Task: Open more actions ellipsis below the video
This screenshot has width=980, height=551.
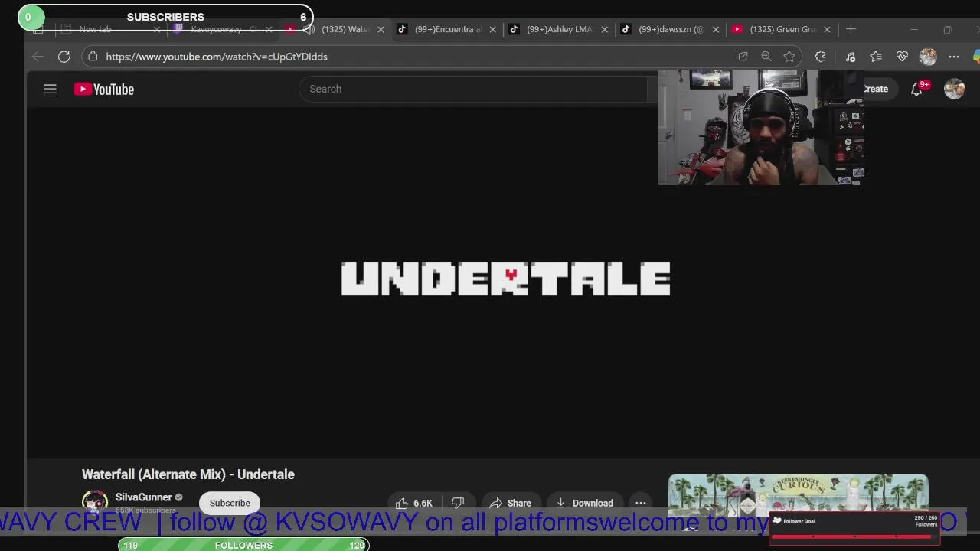Action: coord(640,503)
